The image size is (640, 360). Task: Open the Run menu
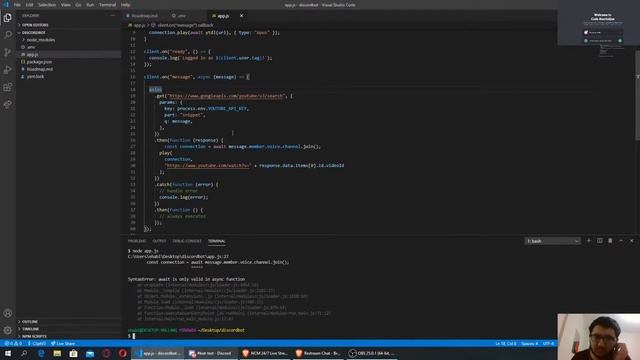click(90, 5)
